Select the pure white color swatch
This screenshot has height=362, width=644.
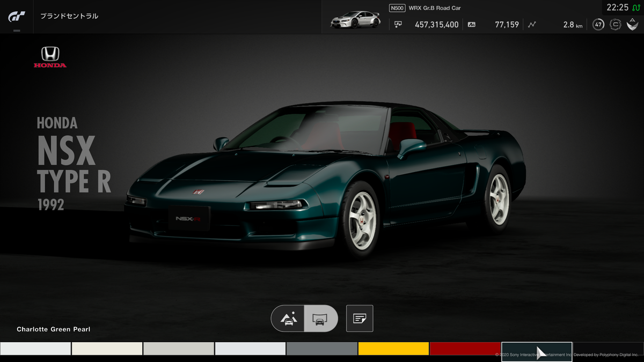[x=35, y=349]
